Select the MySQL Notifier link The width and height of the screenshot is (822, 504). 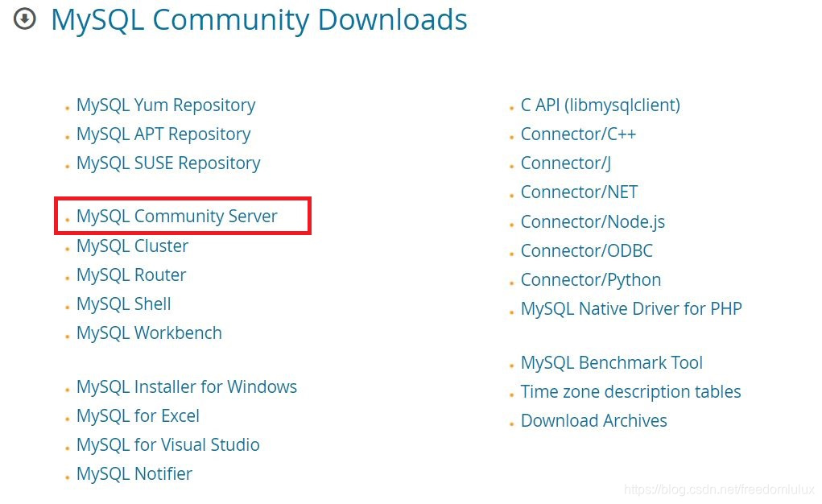(134, 474)
